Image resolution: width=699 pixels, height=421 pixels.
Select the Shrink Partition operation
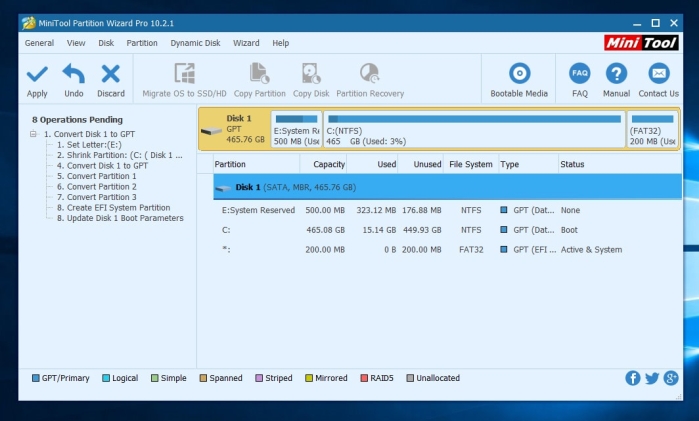tap(119, 155)
